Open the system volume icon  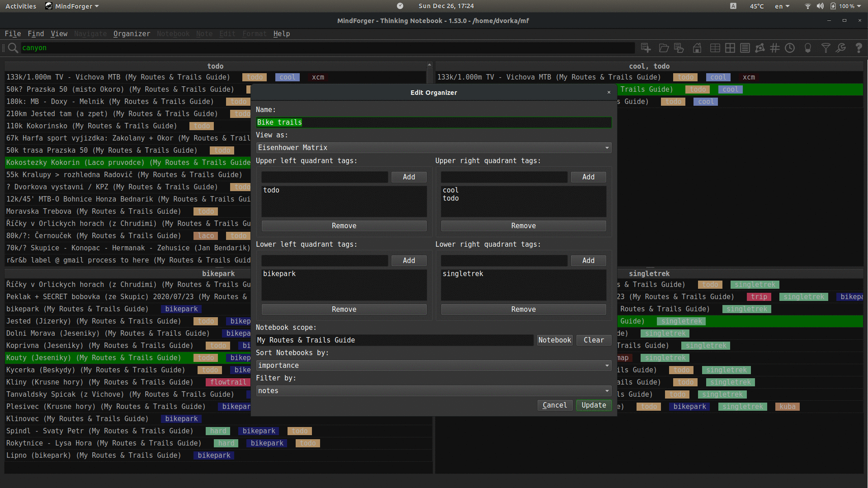coord(820,6)
